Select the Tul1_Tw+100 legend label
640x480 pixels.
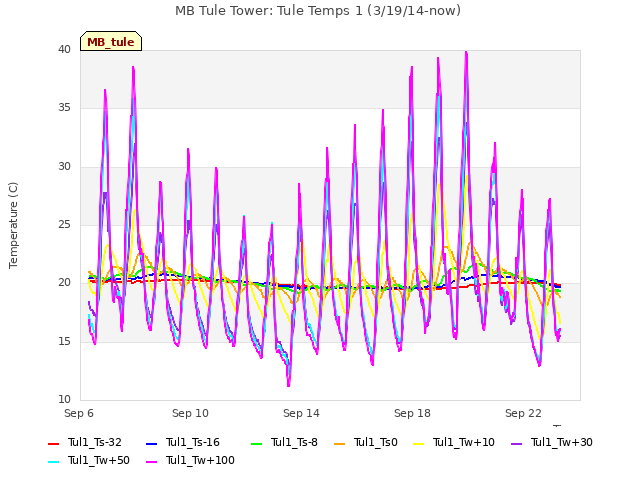200,460
